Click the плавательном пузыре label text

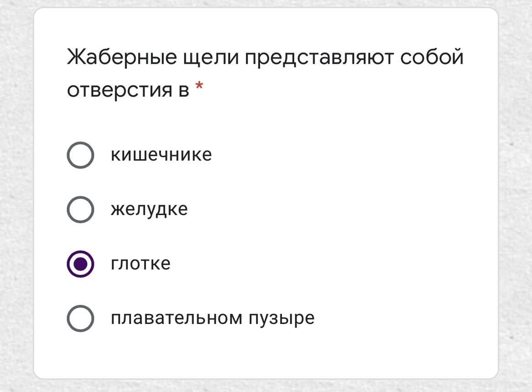click(213, 319)
